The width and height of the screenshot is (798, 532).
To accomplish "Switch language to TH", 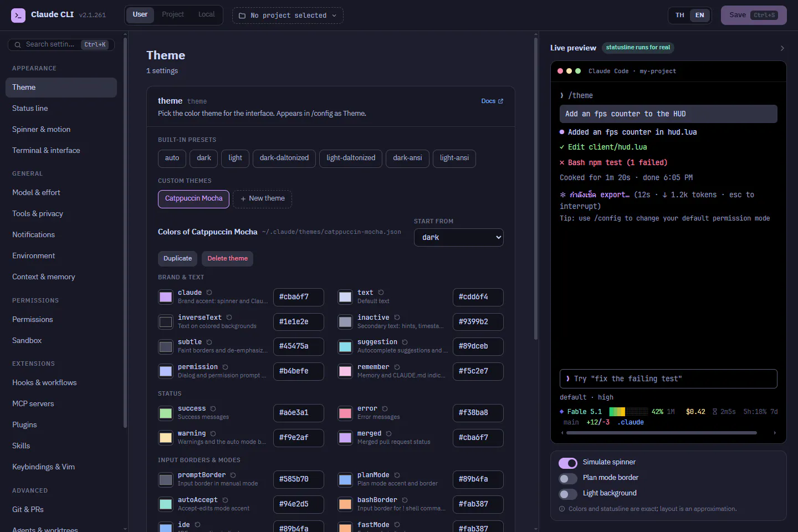I will click(x=680, y=16).
